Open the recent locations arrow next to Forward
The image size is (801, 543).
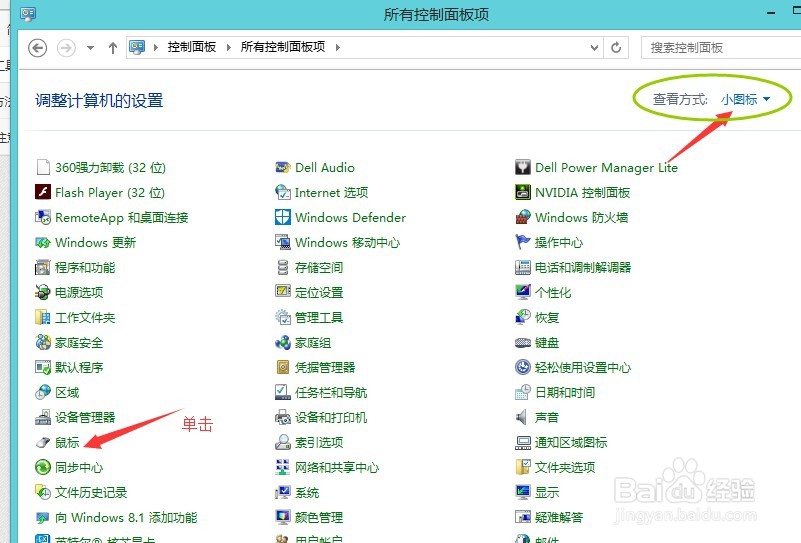(90, 48)
